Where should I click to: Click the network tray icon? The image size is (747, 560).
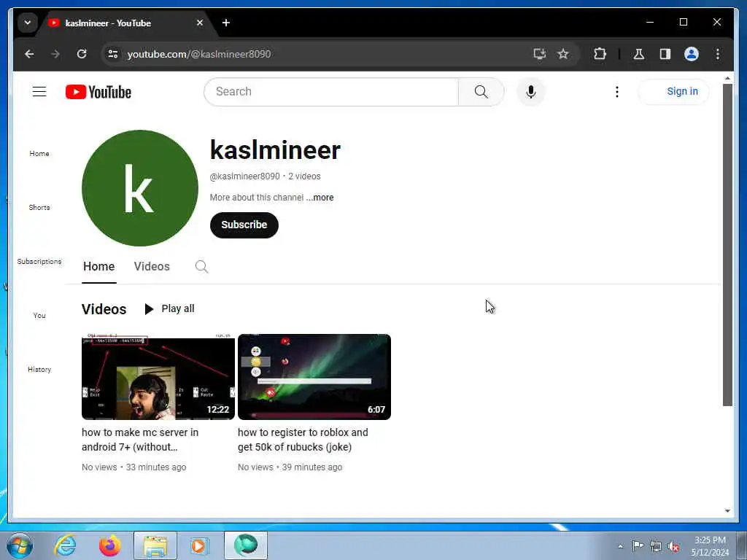click(x=656, y=546)
